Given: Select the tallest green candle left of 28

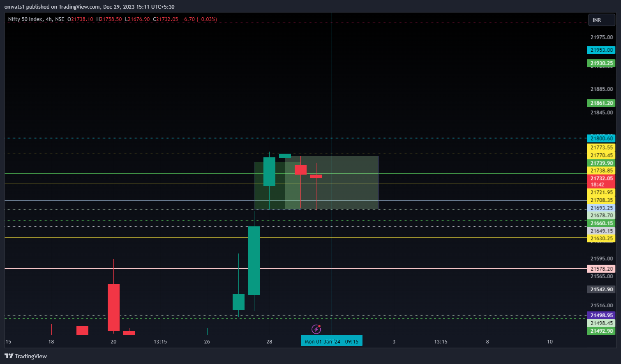Looking at the screenshot, I should (254, 260).
